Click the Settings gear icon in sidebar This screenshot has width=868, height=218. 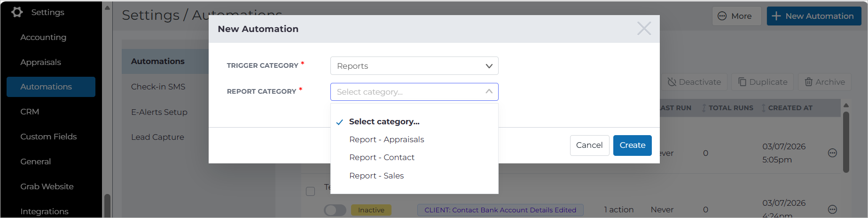point(17,12)
